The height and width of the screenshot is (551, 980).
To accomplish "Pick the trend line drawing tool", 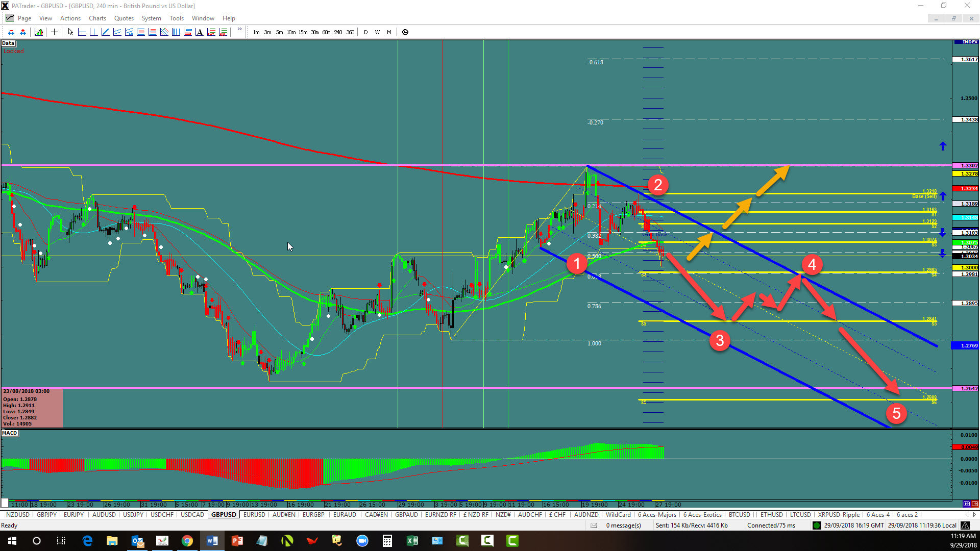I will (105, 32).
